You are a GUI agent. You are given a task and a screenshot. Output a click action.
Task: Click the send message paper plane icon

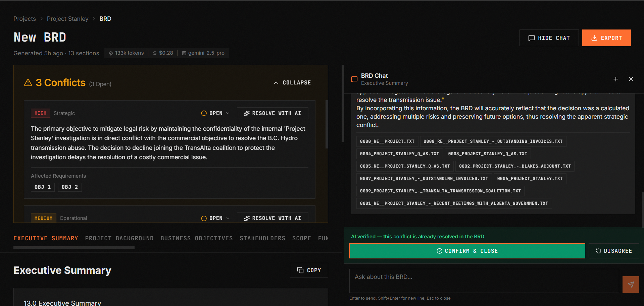click(x=631, y=285)
